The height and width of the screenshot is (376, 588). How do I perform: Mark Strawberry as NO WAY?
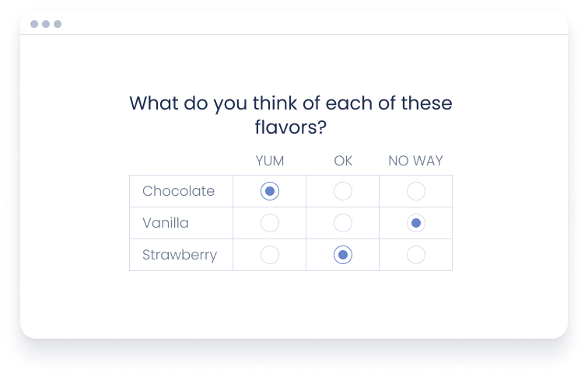point(416,255)
